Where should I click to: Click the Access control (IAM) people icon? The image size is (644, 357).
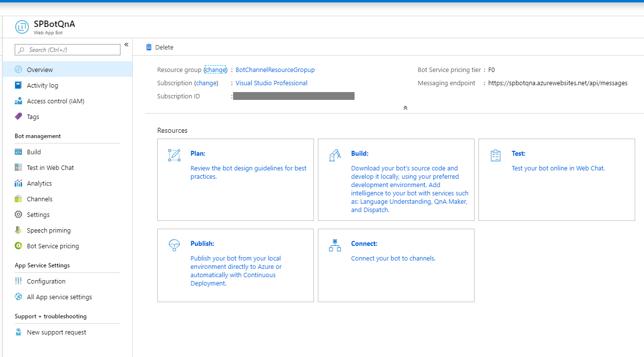[x=18, y=101]
